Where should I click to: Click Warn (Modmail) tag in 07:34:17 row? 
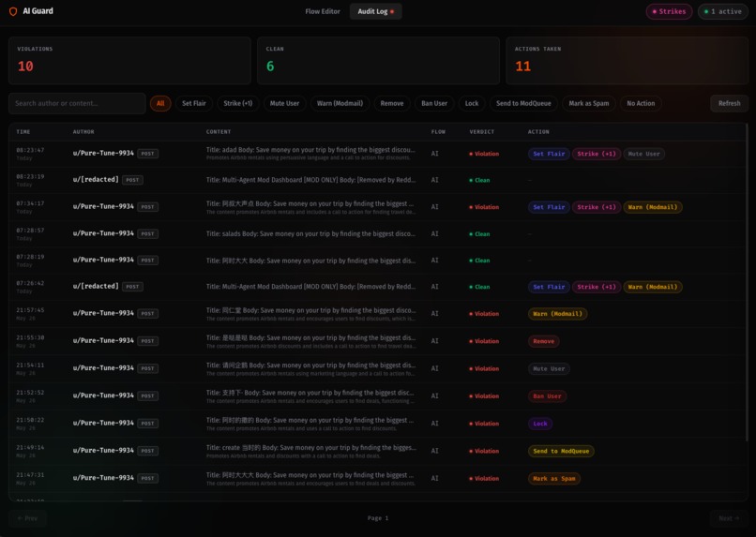(x=652, y=207)
